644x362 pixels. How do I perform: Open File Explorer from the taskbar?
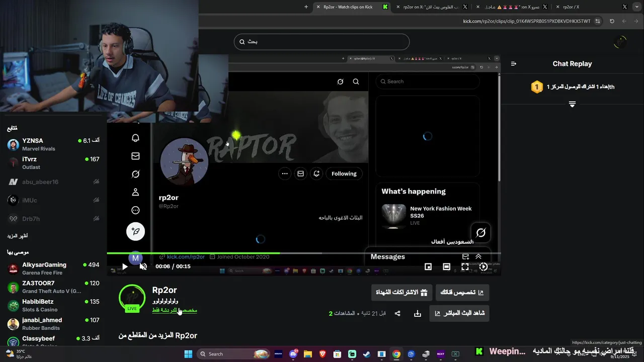(308, 354)
